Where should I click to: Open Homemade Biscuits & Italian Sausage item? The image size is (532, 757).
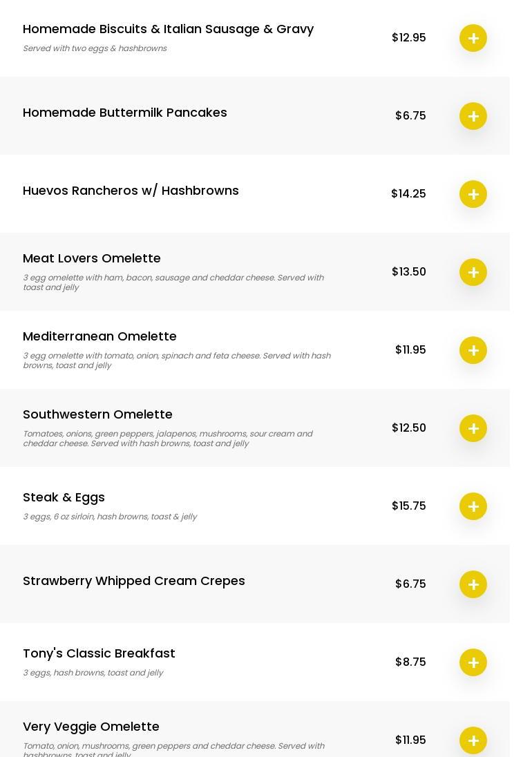tap(168, 29)
